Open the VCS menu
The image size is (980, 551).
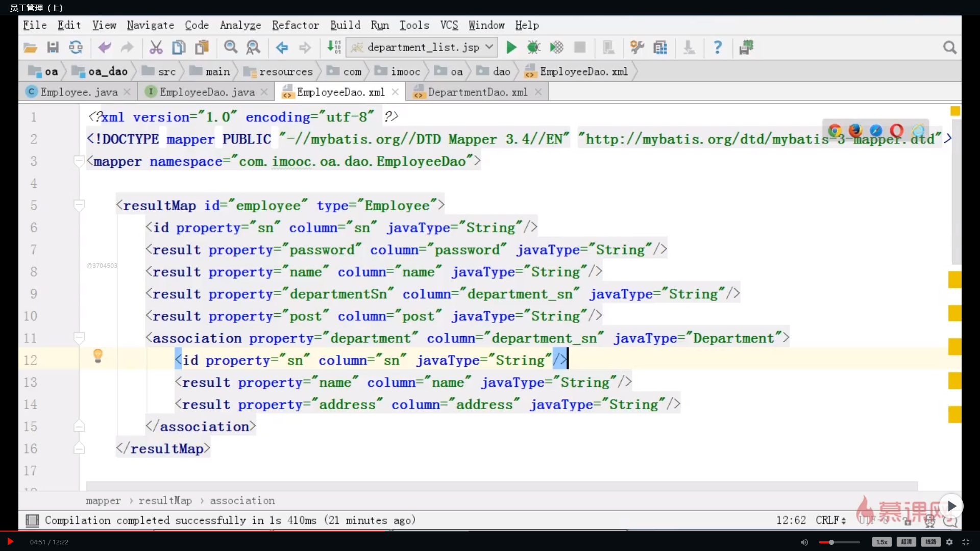(x=449, y=25)
